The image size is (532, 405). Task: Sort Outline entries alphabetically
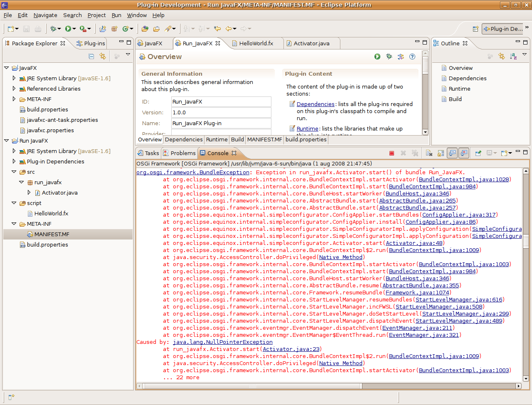[x=513, y=57]
